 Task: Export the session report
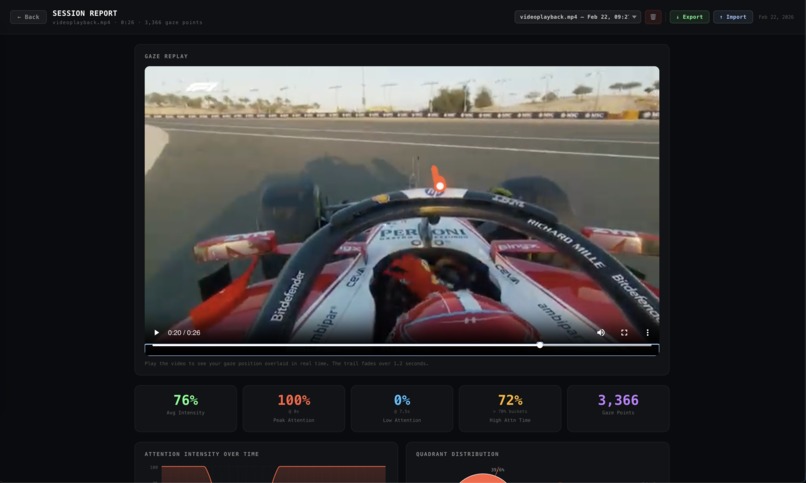[689, 17]
